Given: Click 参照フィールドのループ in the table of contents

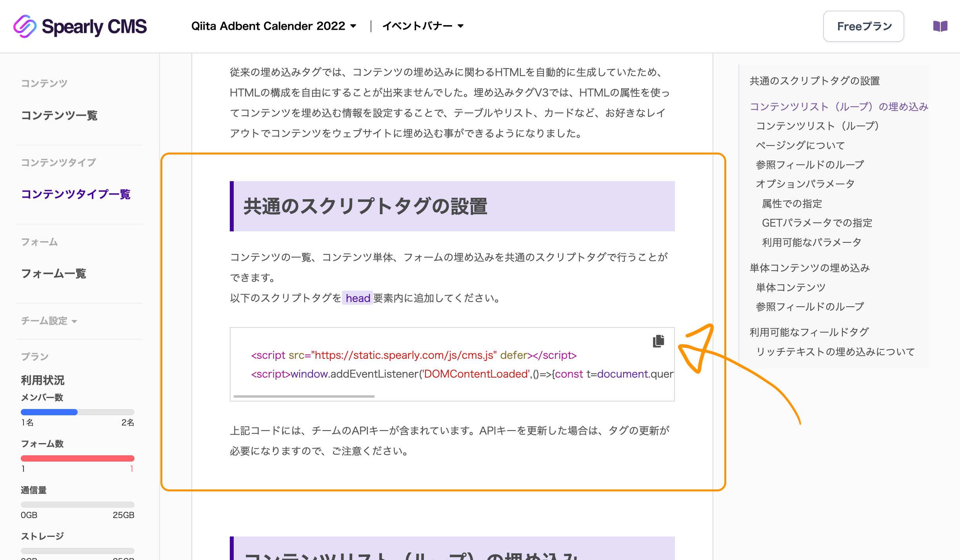Looking at the screenshot, I should (809, 164).
